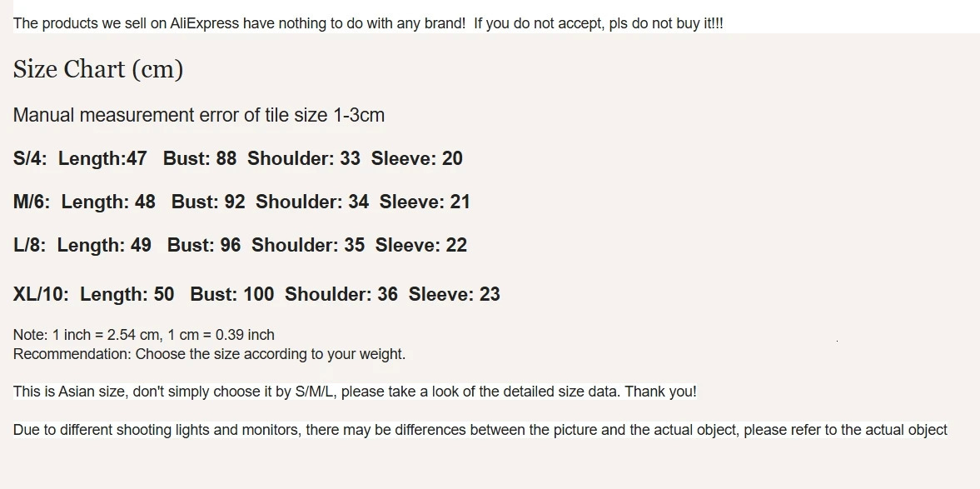Select the S/4 size label
The width and height of the screenshot is (980, 489).
click(30, 158)
